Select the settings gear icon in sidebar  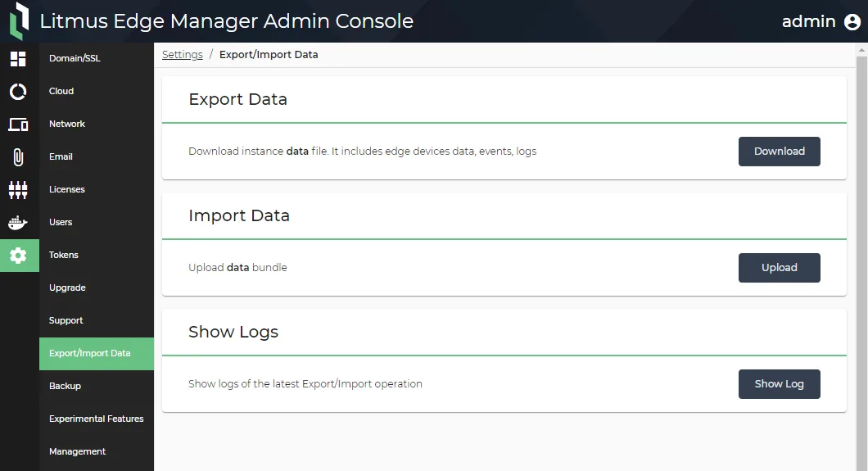click(20, 255)
